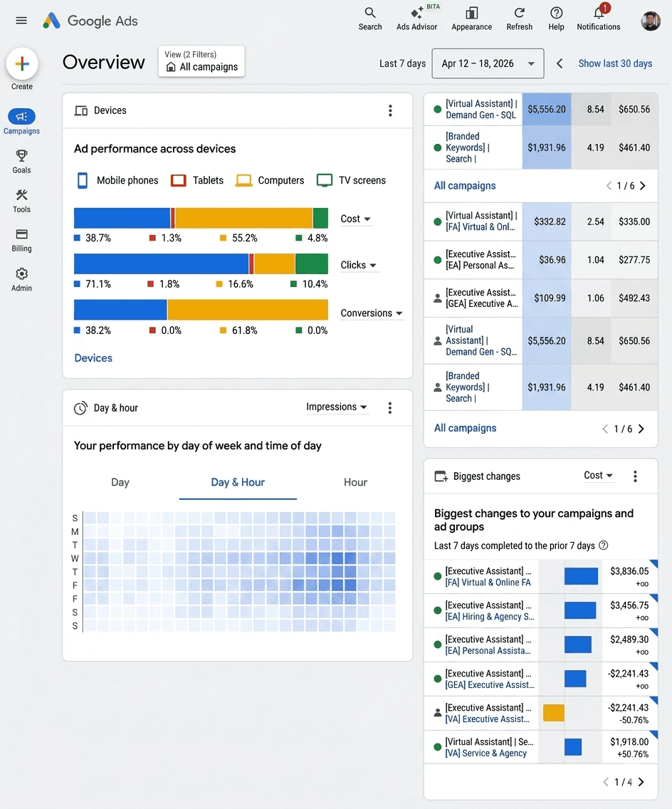Open [EA] Personal As... campaign row
This screenshot has width=672, height=809.
(541, 259)
